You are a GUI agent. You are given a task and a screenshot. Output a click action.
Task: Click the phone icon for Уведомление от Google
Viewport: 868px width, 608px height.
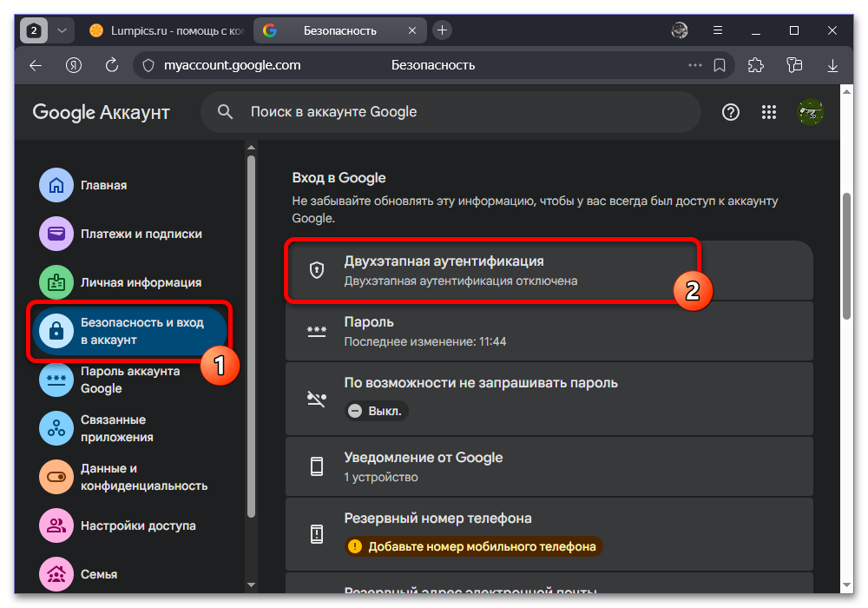[x=317, y=466]
